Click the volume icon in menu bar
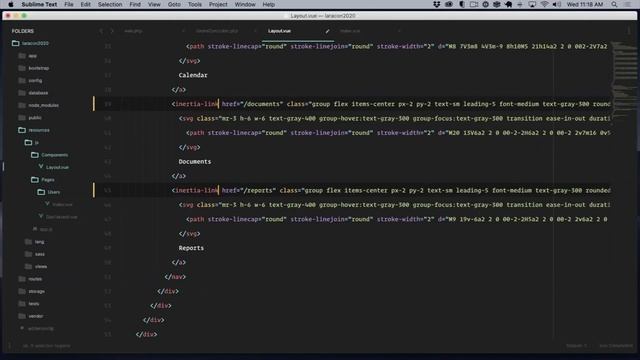The height and width of the screenshot is (360, 640). click(557, 4)
